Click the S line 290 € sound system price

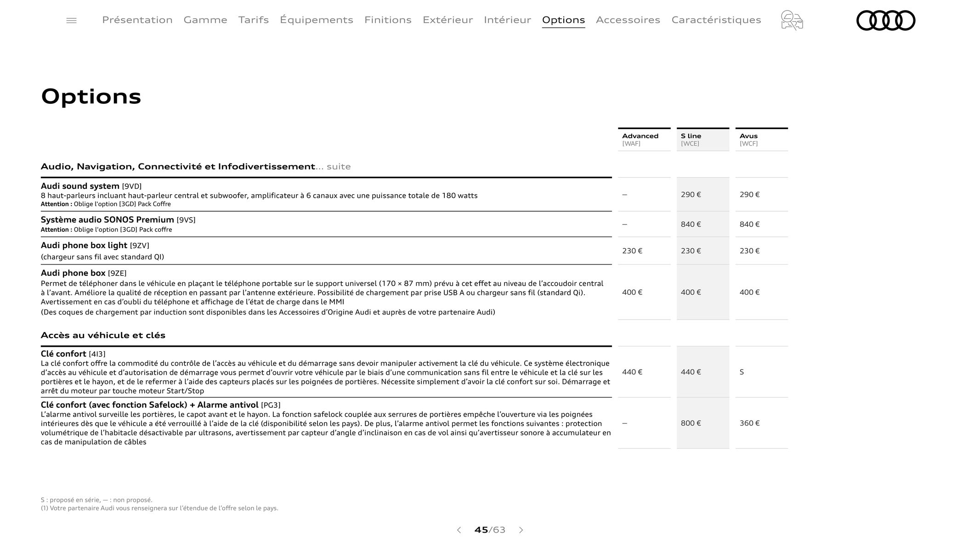coord(691,195)
